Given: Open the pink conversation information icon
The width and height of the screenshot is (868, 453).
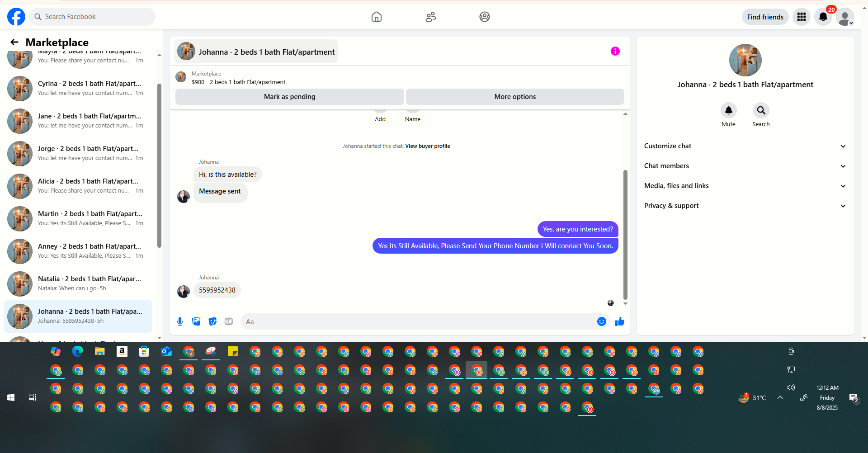Looking at the screenshot, I should 615,51.
